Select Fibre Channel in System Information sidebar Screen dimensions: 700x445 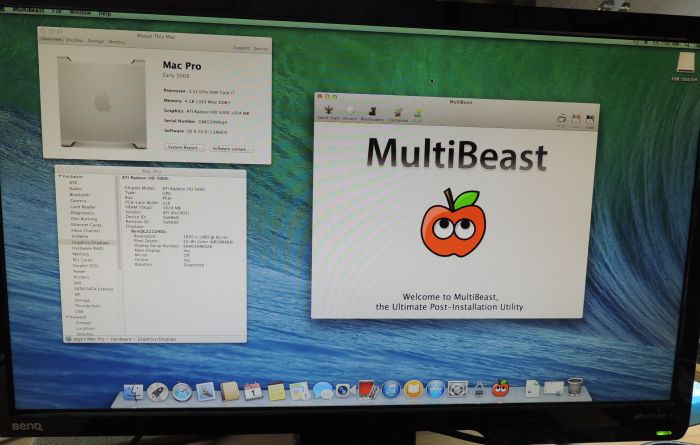coord(86,231)
